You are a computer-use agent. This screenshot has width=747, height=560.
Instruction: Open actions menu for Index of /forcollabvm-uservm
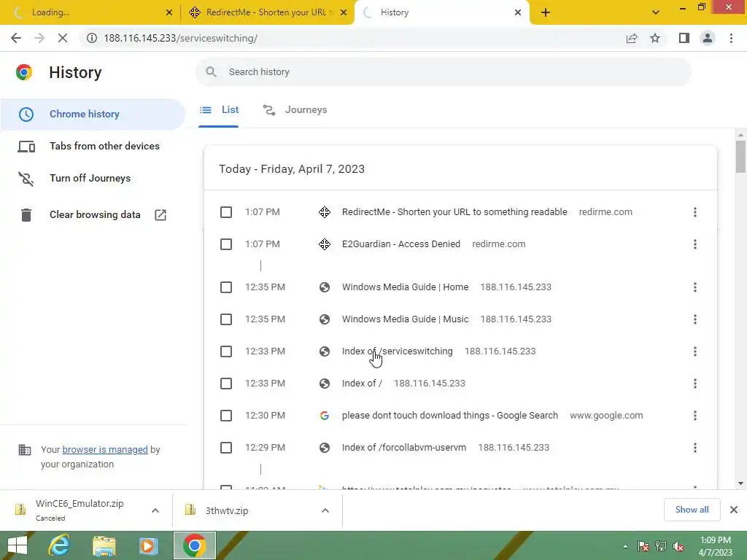[695, 448]
